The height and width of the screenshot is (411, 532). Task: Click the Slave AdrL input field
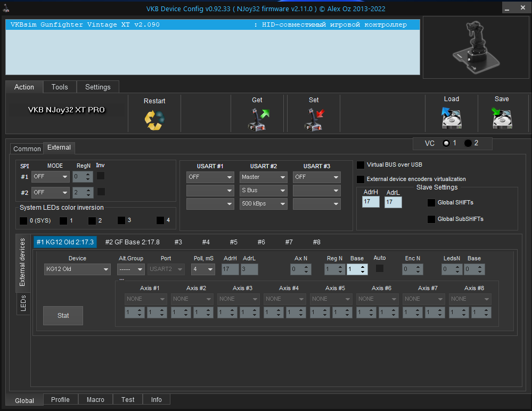(393, 202)
